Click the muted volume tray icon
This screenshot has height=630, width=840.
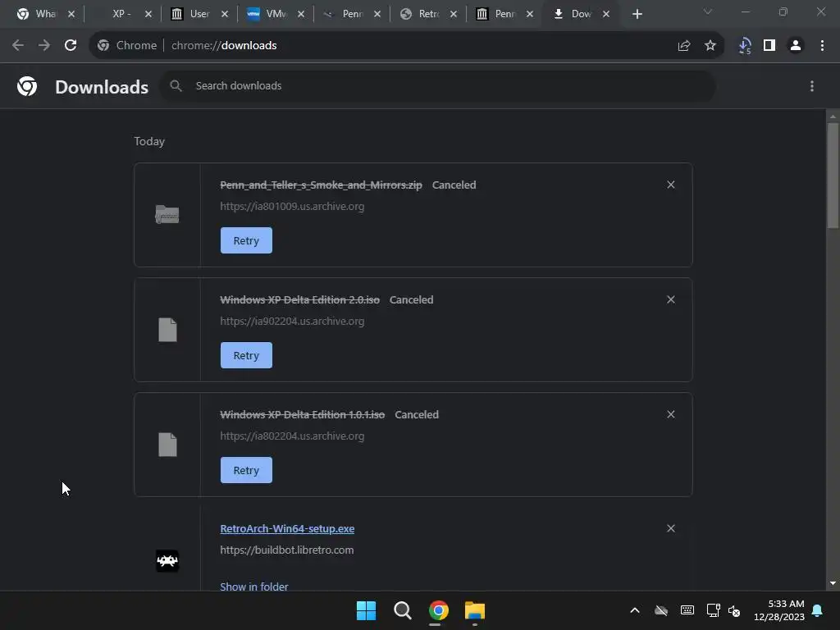pyautogui.click(x=734, y=610)
